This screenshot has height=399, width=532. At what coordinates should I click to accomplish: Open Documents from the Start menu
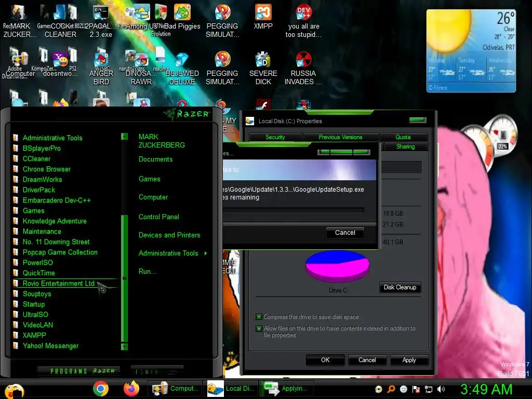click(155, 159)
